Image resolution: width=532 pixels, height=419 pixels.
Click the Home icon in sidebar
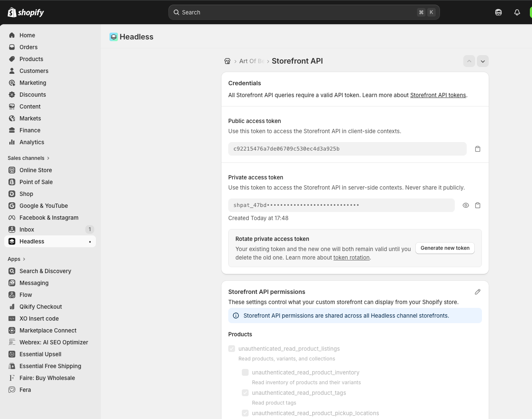tap(12, 35)
